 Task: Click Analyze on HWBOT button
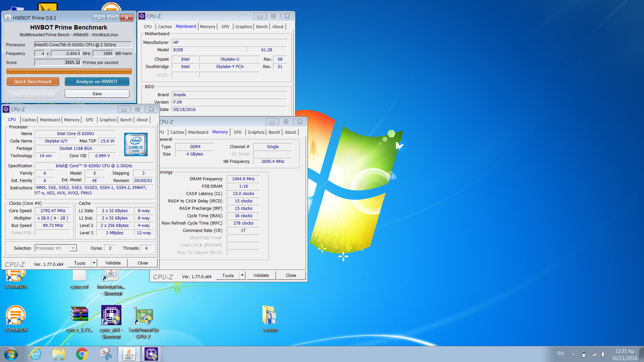tap(97, 81)
